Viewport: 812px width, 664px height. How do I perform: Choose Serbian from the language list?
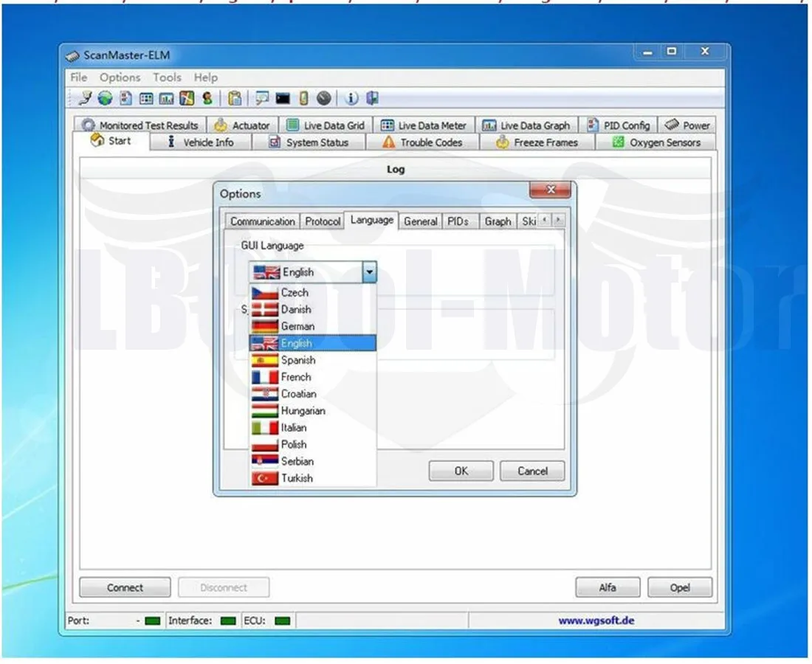click(x=313, y=461)
